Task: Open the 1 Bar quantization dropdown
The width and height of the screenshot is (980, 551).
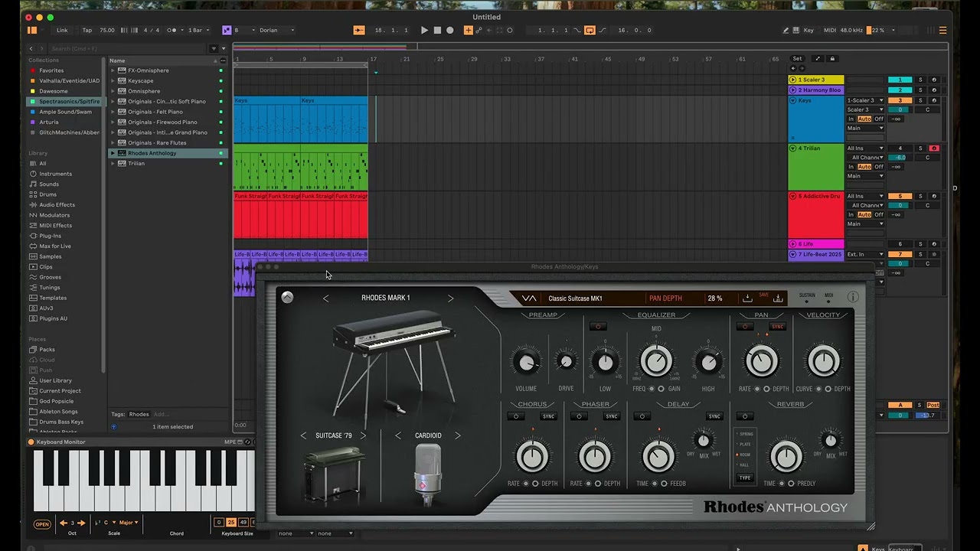Action: 198,30
